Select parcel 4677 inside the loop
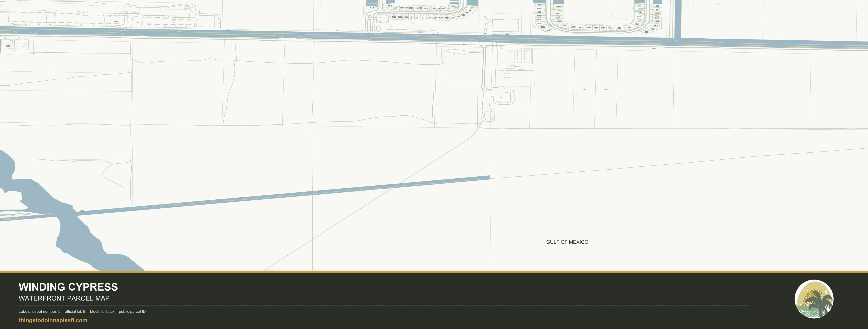Image resolution: width=868 pixels, height=329 pixels. (558, 17)
